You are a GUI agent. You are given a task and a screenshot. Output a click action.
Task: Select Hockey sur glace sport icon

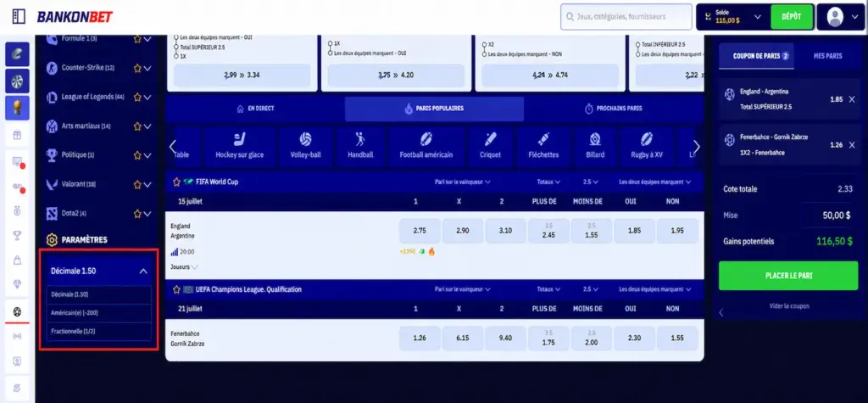[x=240, y=147]
